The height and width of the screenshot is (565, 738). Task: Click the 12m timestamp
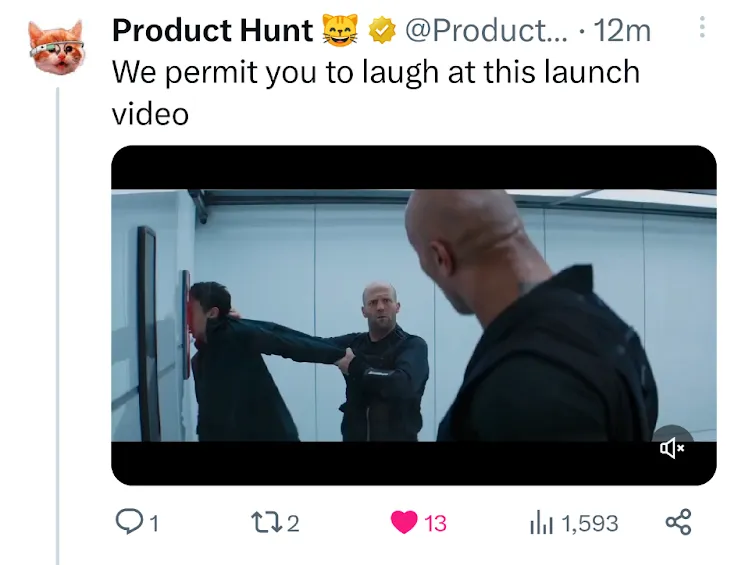pos(622,31)
